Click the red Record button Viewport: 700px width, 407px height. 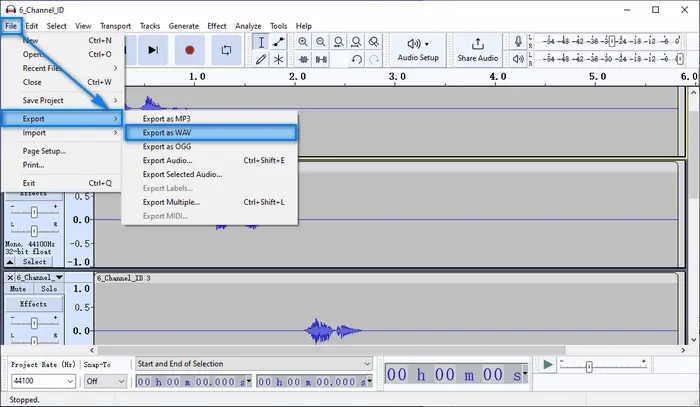[189, 49]
